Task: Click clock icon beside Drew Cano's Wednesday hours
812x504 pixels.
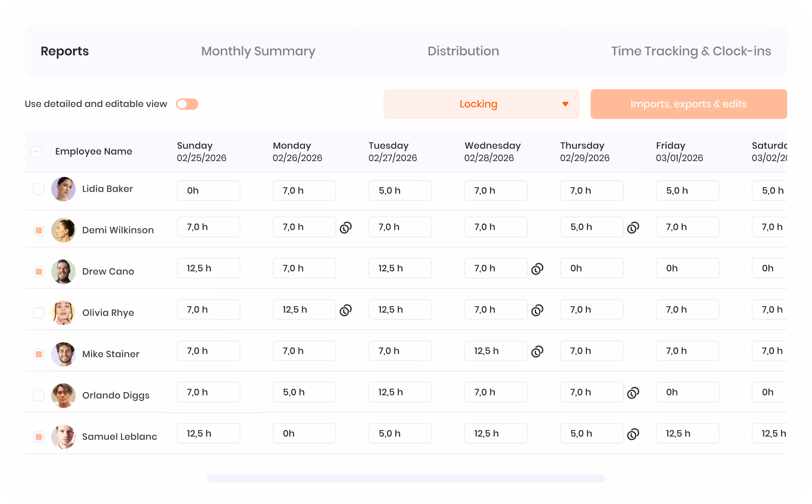Action: (537, 269)
